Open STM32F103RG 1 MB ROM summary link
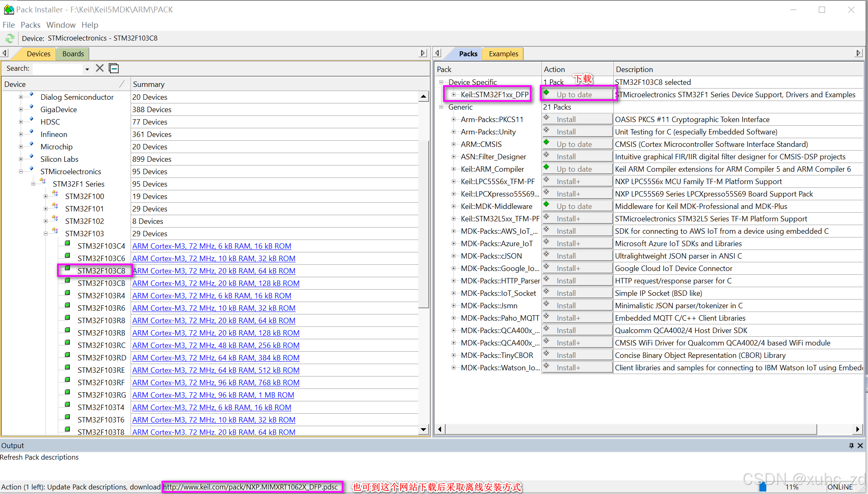Viewport: 868px width, 494px height. click(x=213, y=395)
